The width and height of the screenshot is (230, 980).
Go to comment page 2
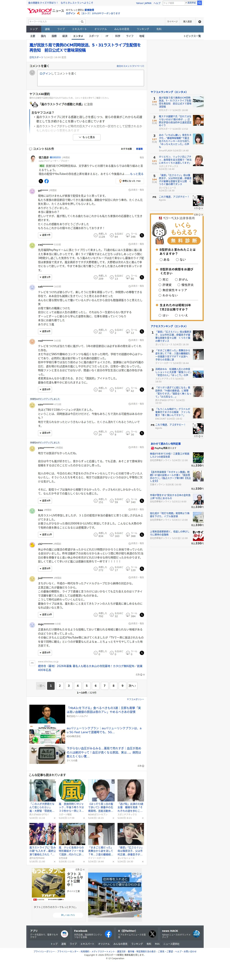(60, 685)
